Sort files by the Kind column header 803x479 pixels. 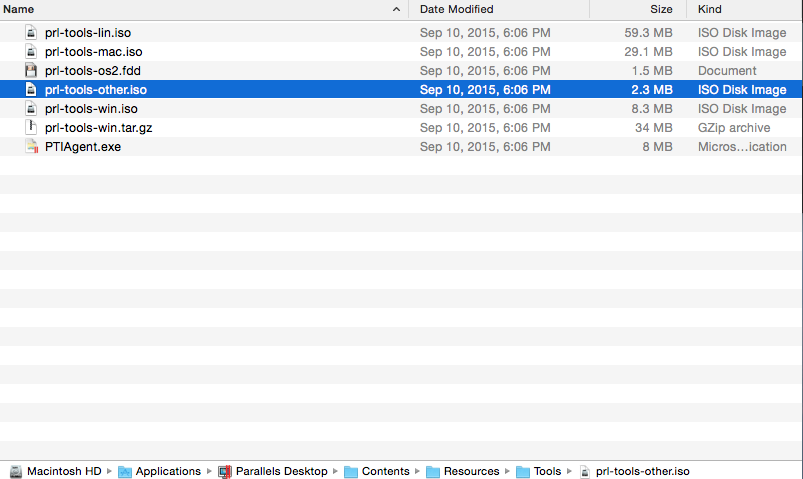click(x=710, y=9)
